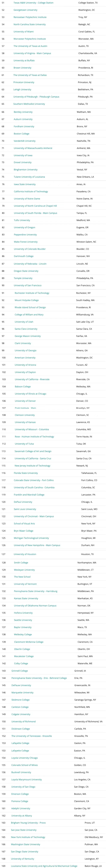Open Colorado School of Mines link
This screenshot has width=106, height=868.
coord(25,765)
